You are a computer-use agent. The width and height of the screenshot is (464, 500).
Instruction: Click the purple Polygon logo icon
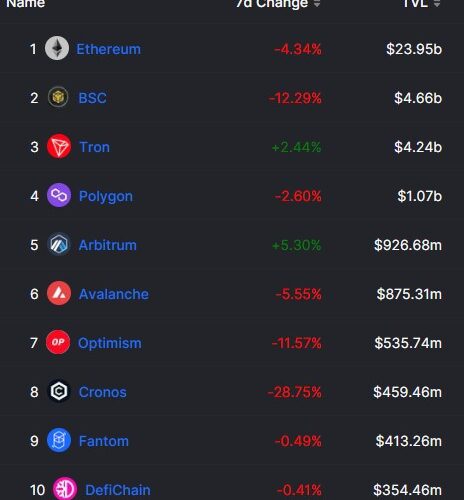click(x=59, y=195)
